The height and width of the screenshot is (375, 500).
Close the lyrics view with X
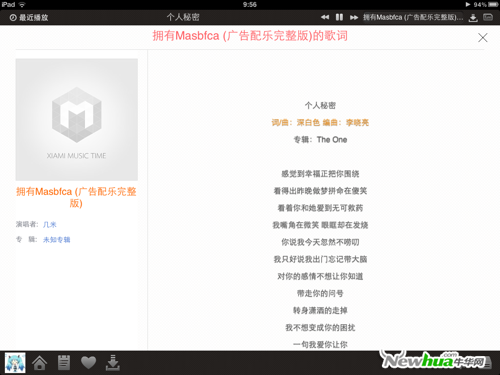(x=483, y=37)
